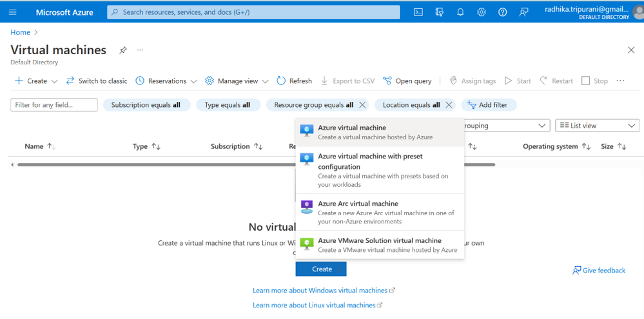Sort by the Name column
Image resolution: width=644 pixels, height=319 pixels.
click(40, 146)
